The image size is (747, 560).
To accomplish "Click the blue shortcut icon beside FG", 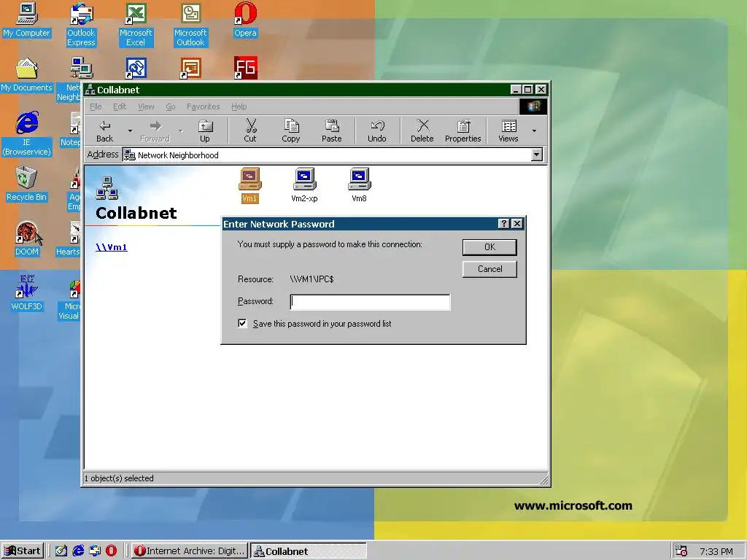I will [136, 68].
